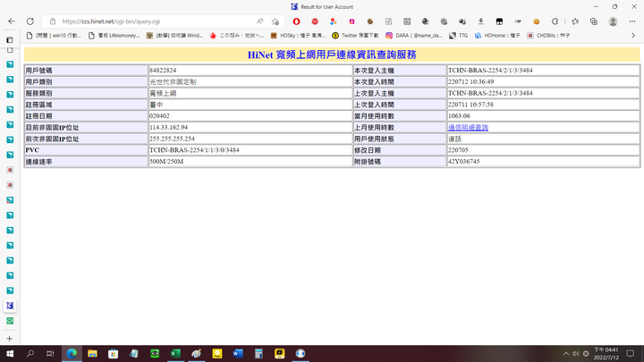Open the DARA Instagram bookmark
644x362 pixels.
point(414,36)
